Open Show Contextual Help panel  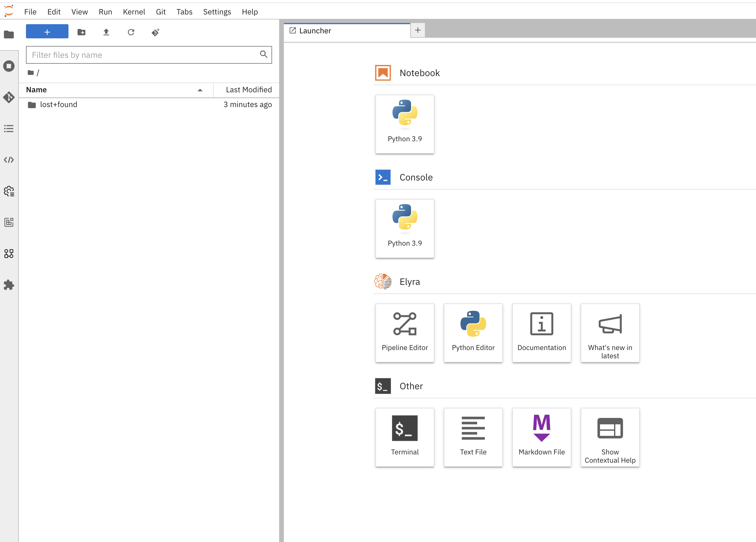pos(610,437)
